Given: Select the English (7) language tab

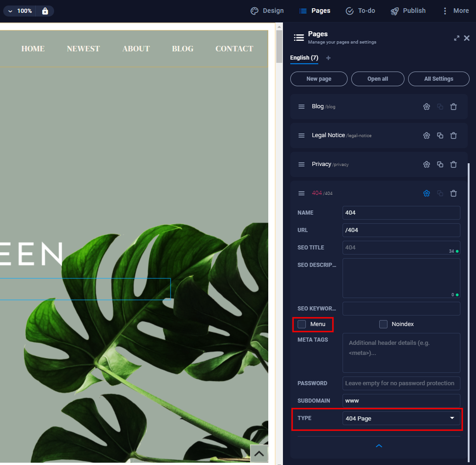Looking at the screenshot, I should [304, 58].
